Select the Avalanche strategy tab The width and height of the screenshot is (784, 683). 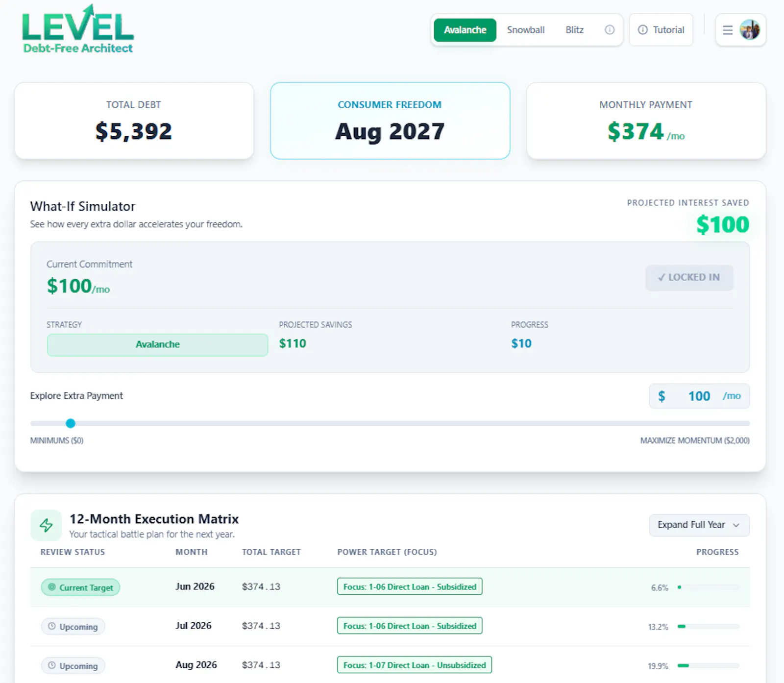[465, 30]
